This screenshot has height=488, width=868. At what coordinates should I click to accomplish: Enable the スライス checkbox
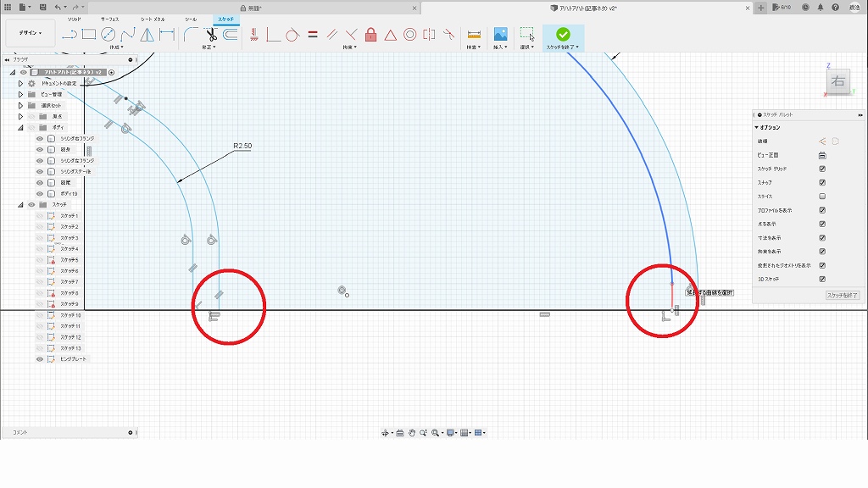pyautogui.click(x=822, y=197)
